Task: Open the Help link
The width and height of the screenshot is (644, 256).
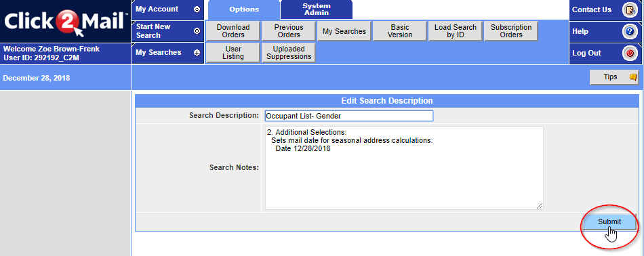Action: click(580, 32)
